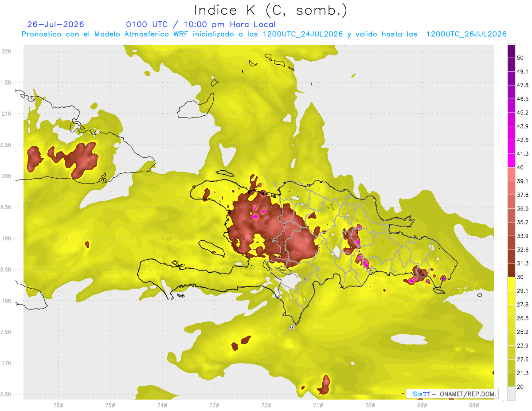Click the "36.5" colorbar label
The height and width of the screenshot is (411, 532).
523,208
